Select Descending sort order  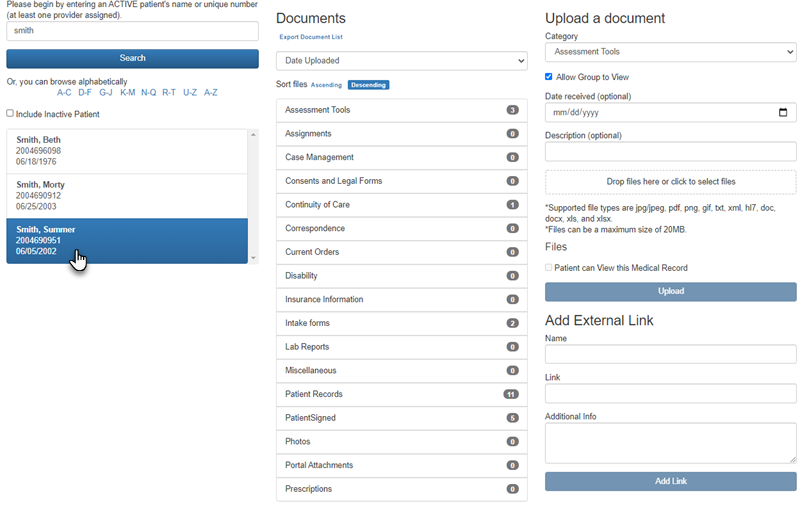coord(368,85)
